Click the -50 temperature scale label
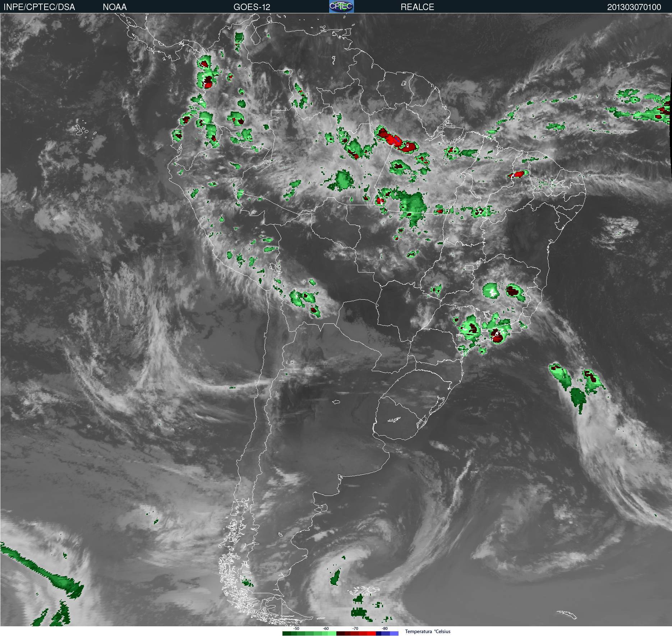The height and width of the screenshot is (636, 672). coord(296,628)
